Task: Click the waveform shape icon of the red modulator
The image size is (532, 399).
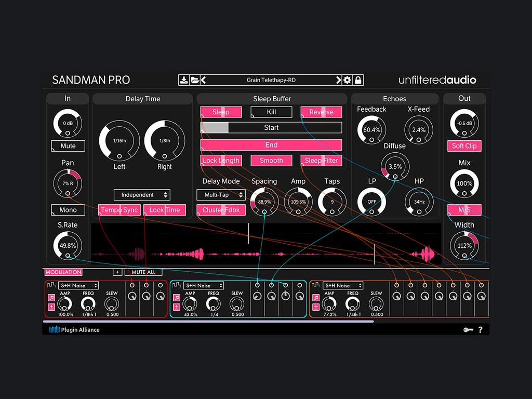Action: (51, 285)
